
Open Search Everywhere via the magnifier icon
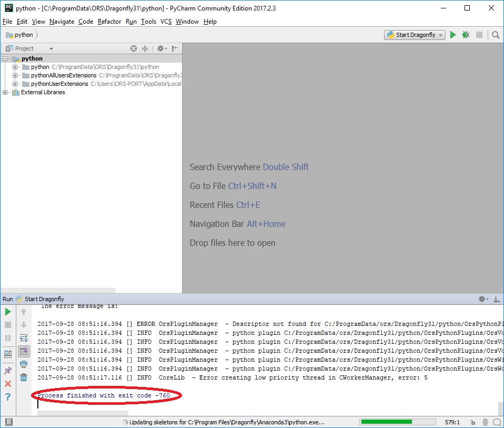495,35
